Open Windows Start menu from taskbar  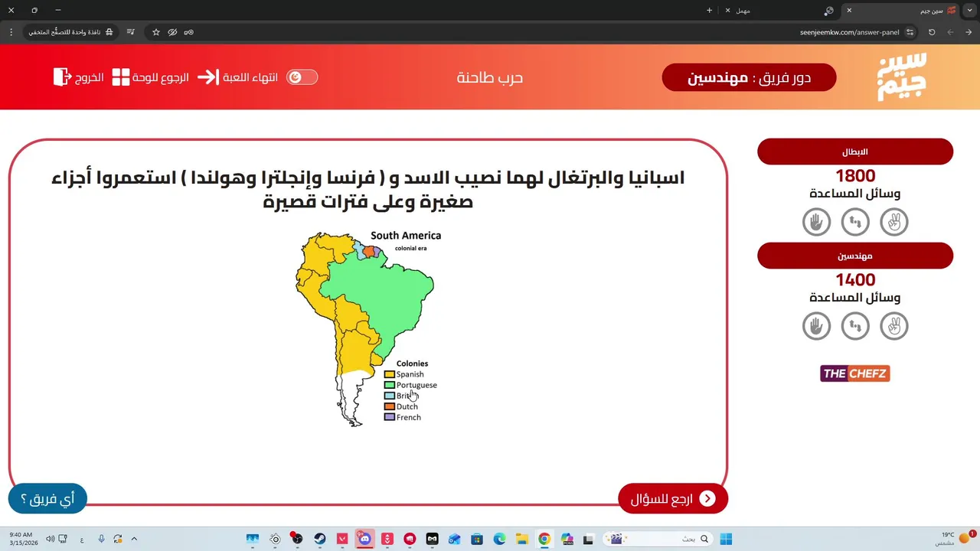pyautogui.click(x=726, y=540)
